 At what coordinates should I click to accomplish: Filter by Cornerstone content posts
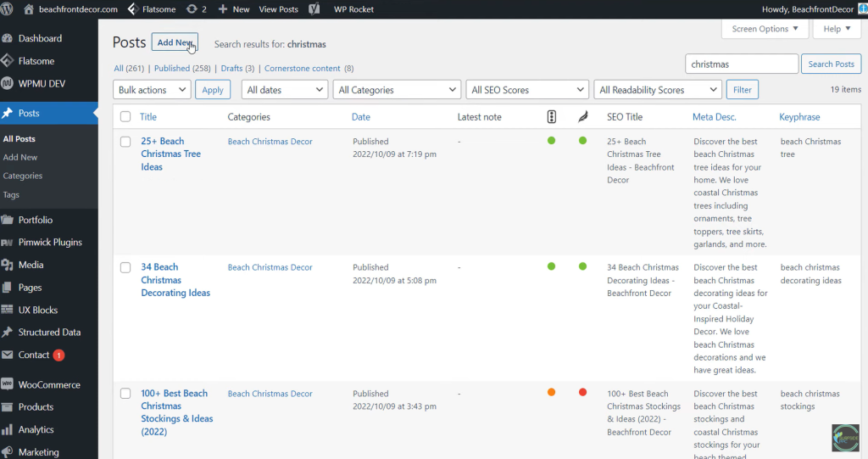pyautogui.click(x=303, y=68)
